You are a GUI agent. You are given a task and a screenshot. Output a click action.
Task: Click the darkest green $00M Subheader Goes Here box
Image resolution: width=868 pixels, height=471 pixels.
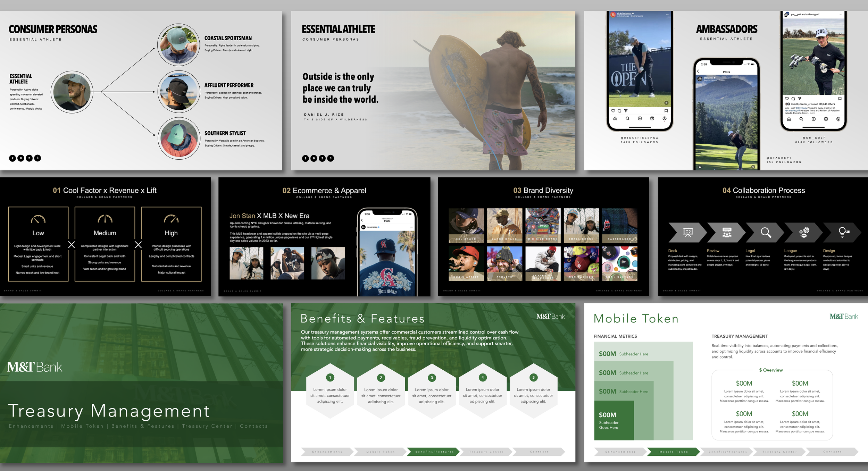pos(614,420)
